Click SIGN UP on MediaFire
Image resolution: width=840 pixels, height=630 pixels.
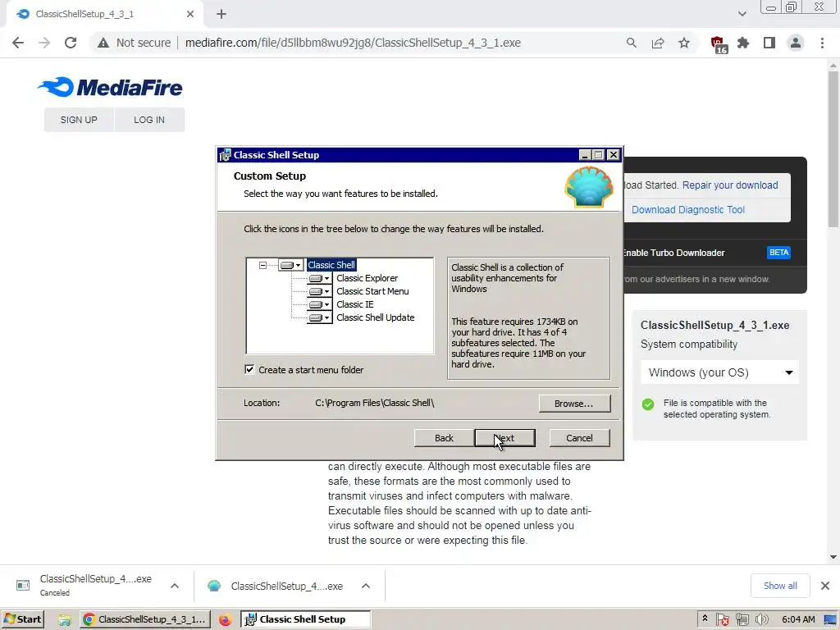tap(79, 120)
